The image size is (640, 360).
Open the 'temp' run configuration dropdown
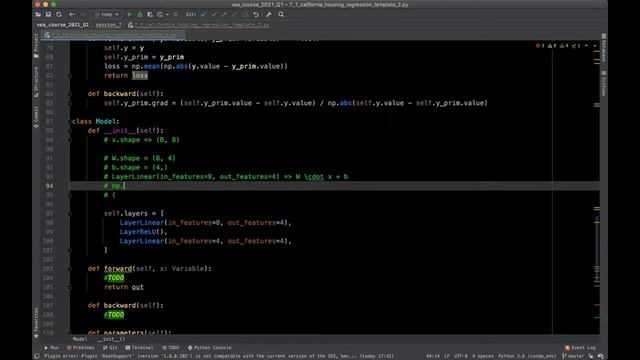point(107,14)
